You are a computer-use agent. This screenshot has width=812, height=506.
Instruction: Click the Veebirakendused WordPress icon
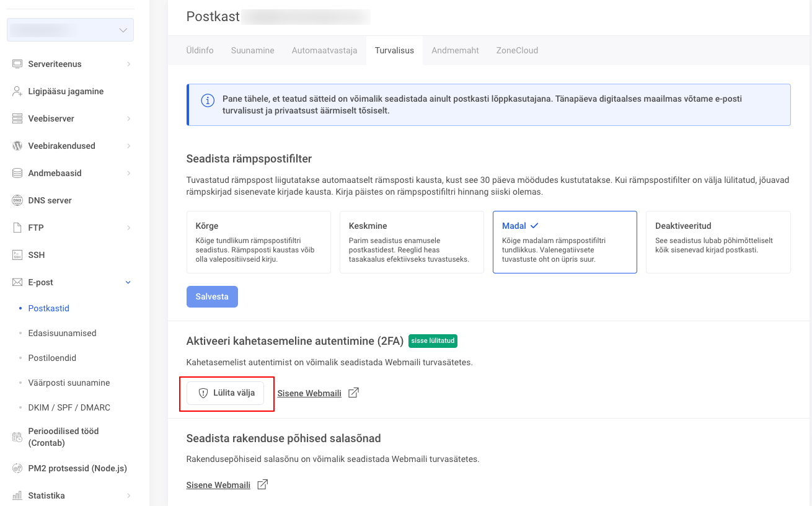click(x=17, y=146)
